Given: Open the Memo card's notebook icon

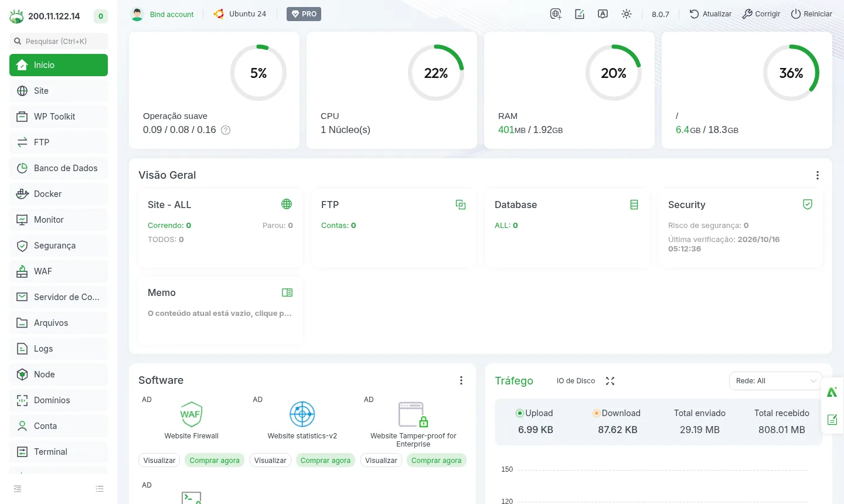Looking at the screenshot, I should [287, 292].
